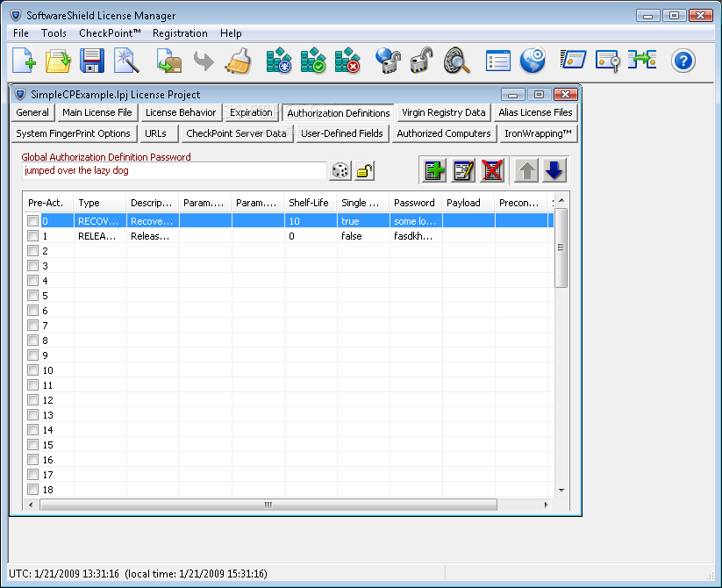
Task: Open the Virgin Registry Data tab
Action: click(443, 112)
